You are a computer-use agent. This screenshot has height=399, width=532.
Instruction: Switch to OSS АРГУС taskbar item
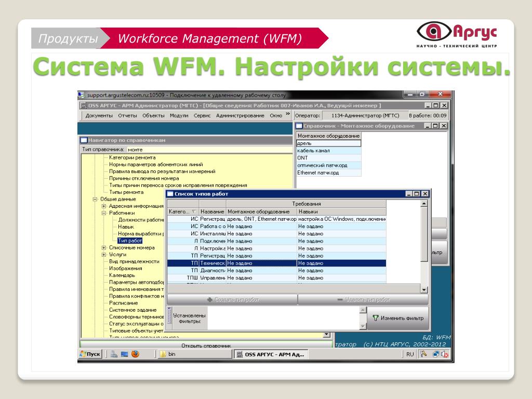click(271, 354)
